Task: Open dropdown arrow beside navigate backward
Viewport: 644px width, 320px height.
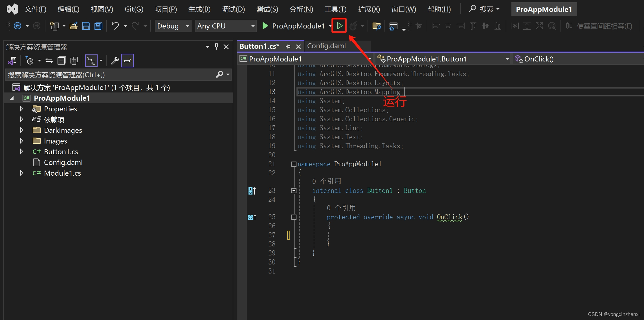Action: point(27,26)
